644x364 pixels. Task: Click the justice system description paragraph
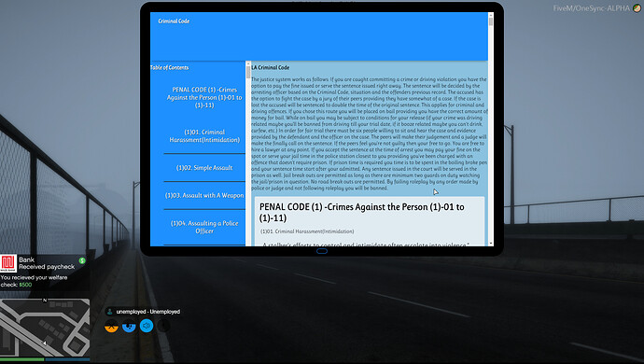(370, 133)
